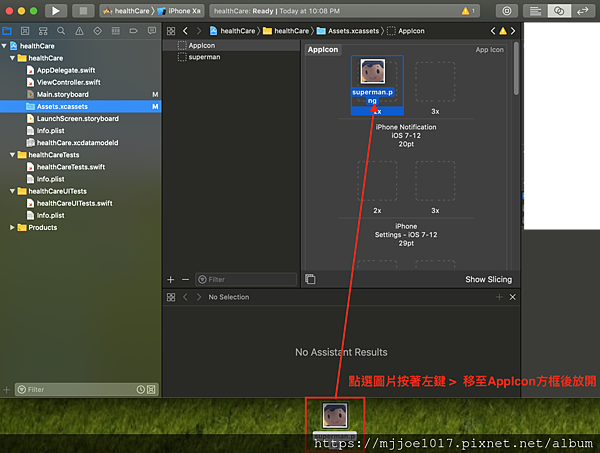Image resolution: width=600 pixels, height=453 pixels.
Task: Remove selected asset with minus button
Action: (186, 280)
